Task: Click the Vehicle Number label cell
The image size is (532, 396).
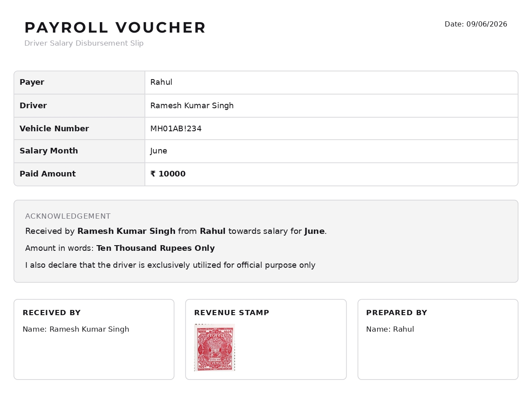Action: click(79, 128)
